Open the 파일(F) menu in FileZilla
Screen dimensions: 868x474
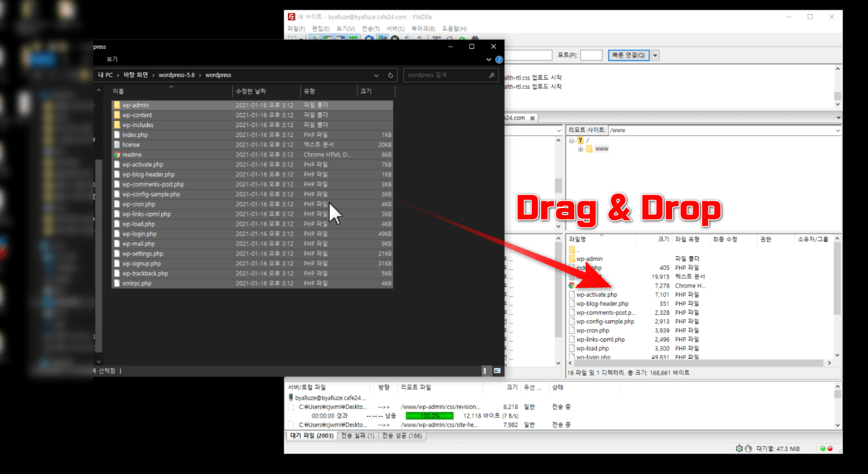tap(296, 29)
